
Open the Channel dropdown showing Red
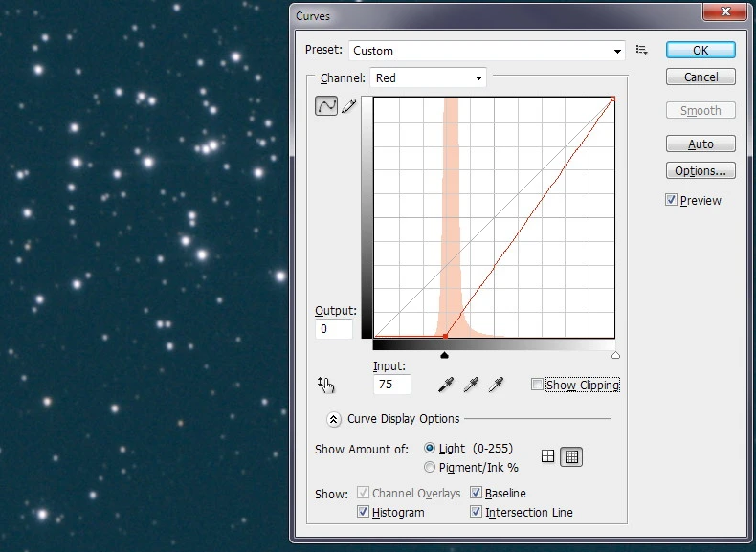pos(428,78)
